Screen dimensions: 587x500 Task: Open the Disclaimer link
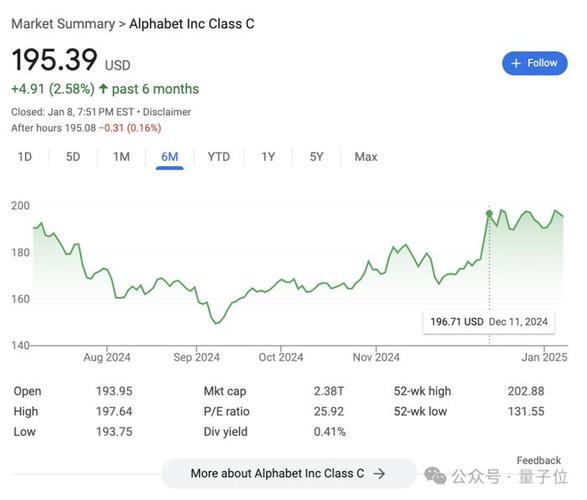[x=167, y=112]
